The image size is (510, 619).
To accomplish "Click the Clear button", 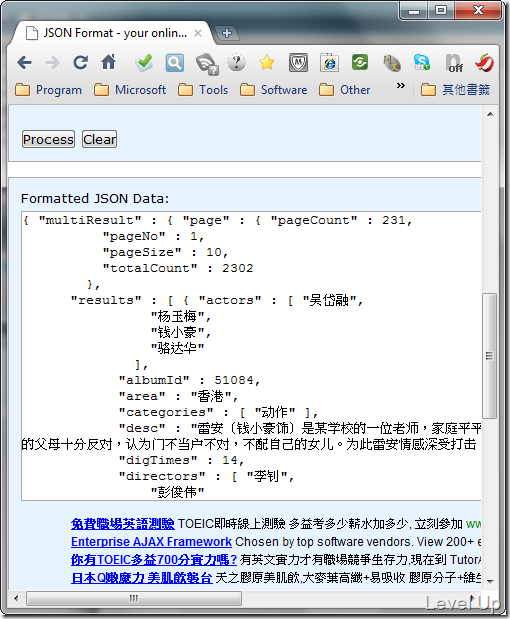I will point(99,139).
